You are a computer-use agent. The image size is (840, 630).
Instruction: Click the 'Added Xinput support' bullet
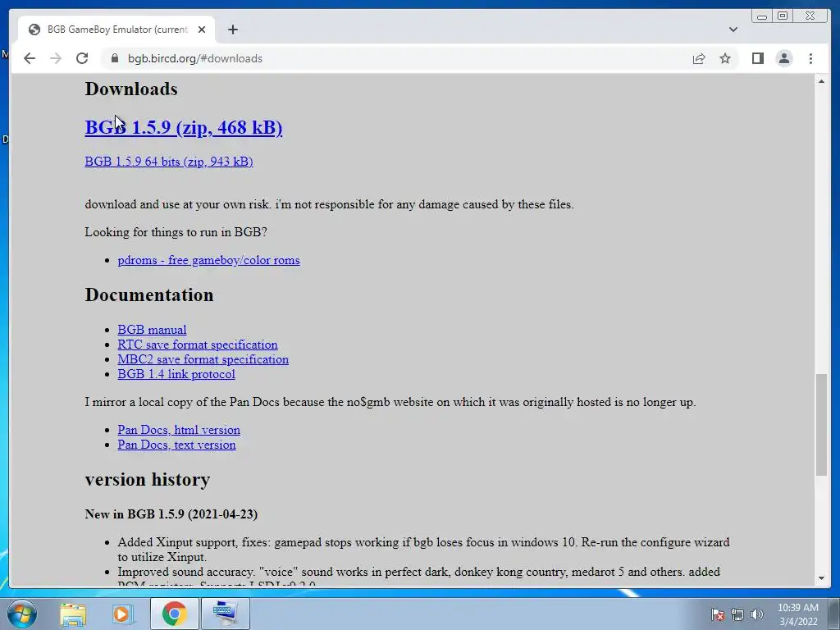coord(424,549)
